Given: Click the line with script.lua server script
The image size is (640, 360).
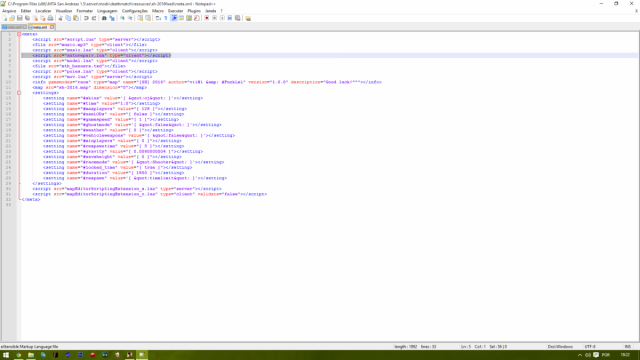Looking at the screenshot, I should point(96,39).
